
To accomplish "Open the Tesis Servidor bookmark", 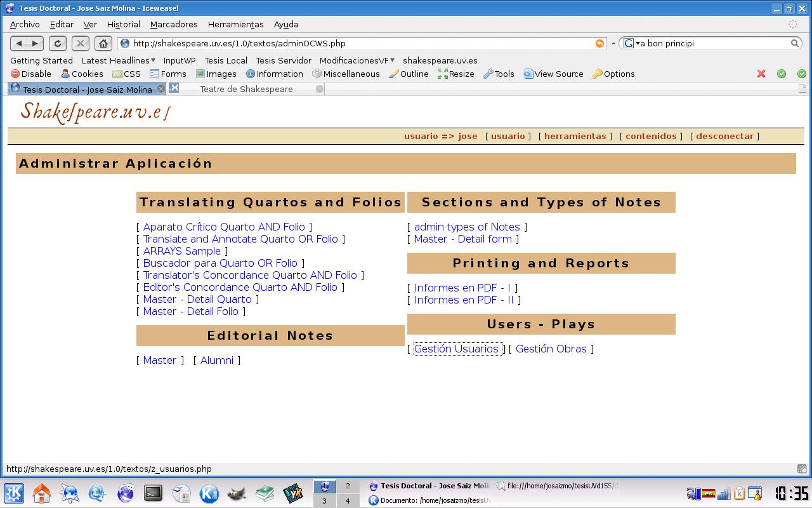I will point(284,60).
